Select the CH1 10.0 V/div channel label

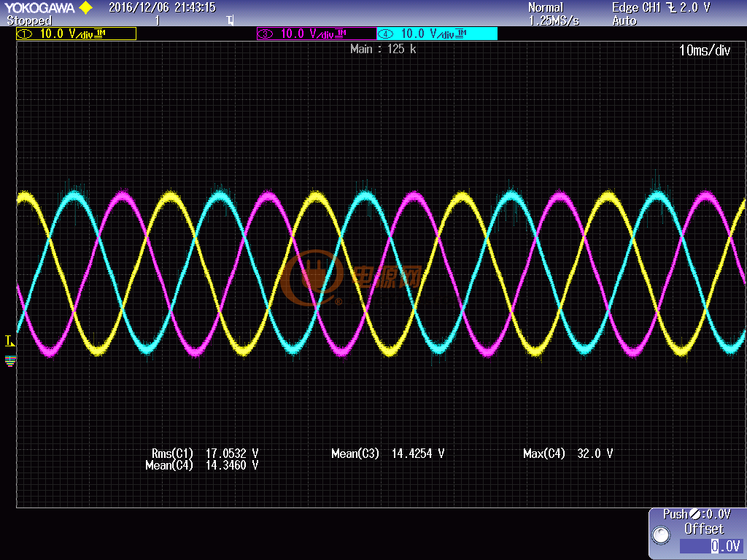(76, 34)
